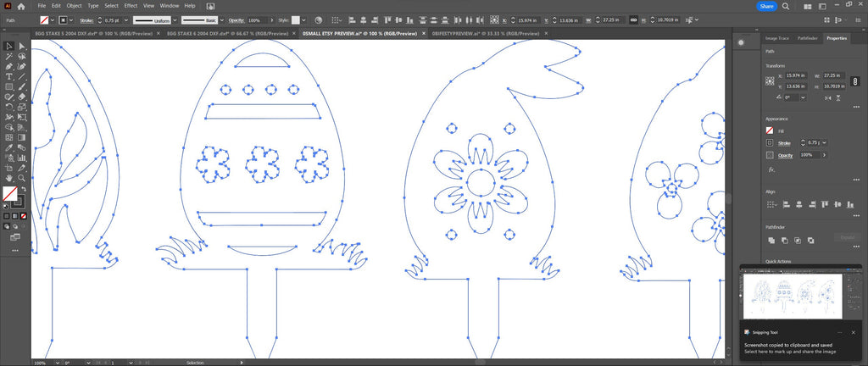This screenshot has height=366, width=868.
Task: Open the Effect menu
Action: pos(131,6)
